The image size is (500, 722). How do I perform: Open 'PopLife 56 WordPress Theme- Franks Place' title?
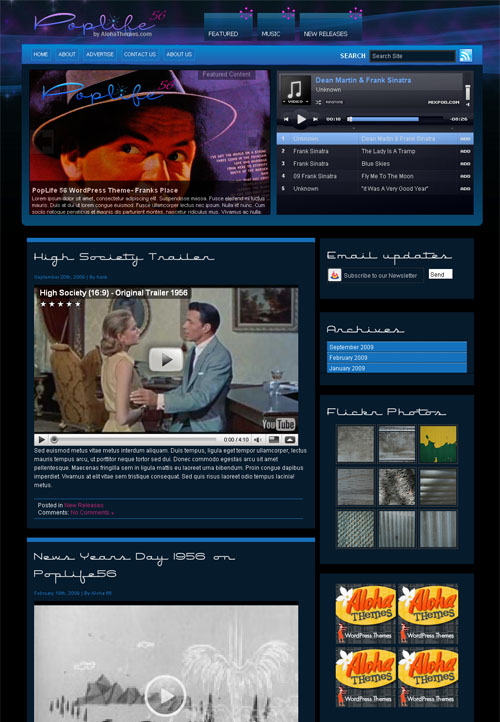[x=105, y=190]
